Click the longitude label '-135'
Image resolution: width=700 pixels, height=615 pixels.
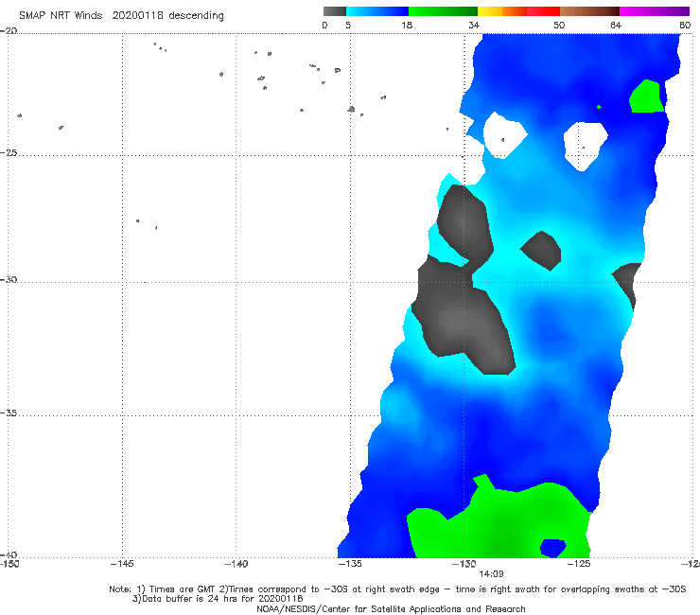pyautogui.click(x=350, y=564)
